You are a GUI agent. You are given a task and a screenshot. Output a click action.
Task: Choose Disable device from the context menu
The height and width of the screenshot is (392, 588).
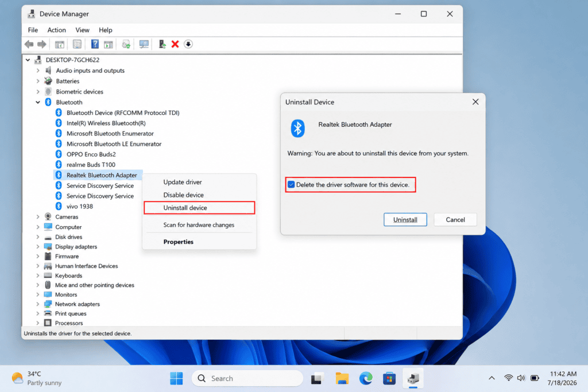[199, 195]
